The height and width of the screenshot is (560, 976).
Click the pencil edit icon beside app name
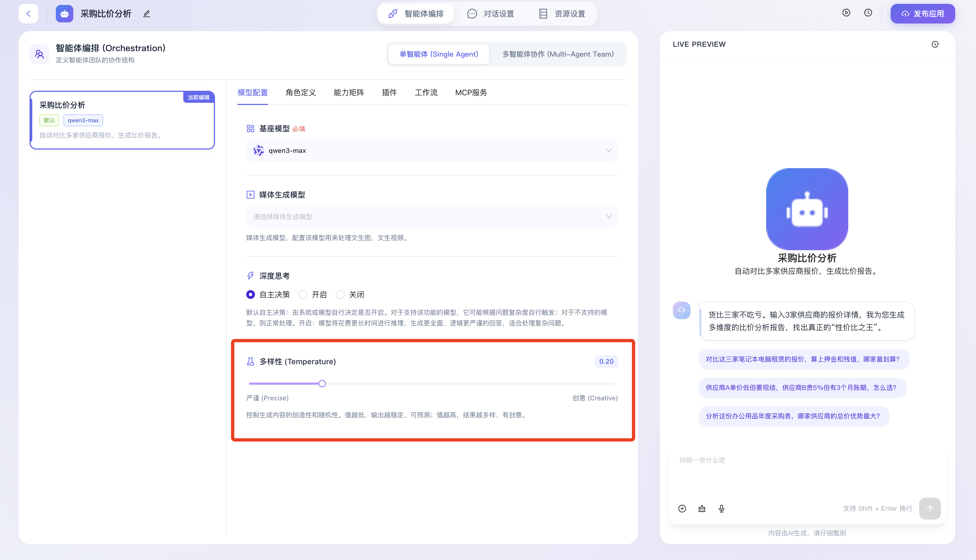(x=147, y=14)
